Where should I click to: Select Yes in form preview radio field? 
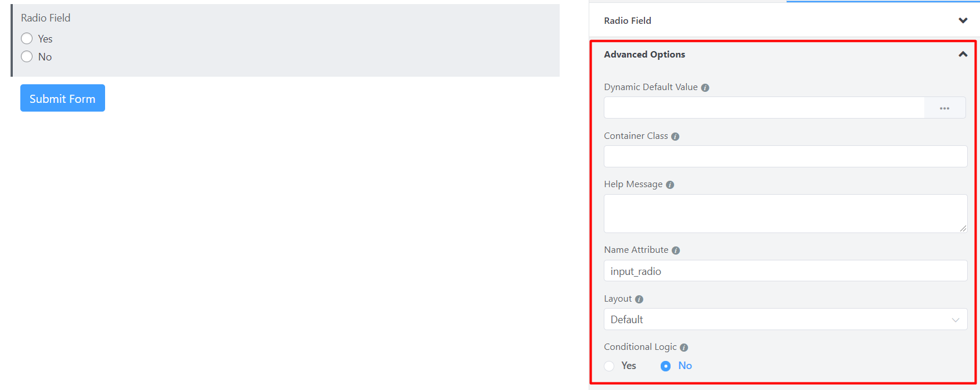coord(27,39)
